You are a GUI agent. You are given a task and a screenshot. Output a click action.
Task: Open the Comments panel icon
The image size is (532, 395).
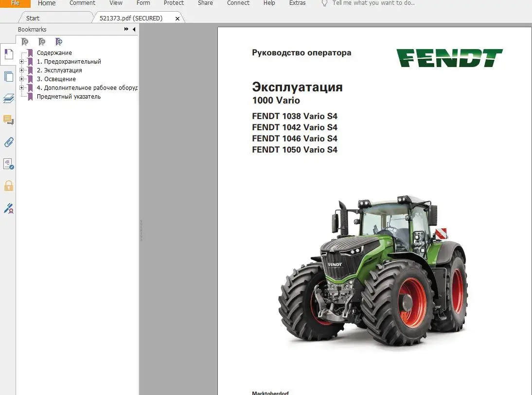[x=8, y=120]
